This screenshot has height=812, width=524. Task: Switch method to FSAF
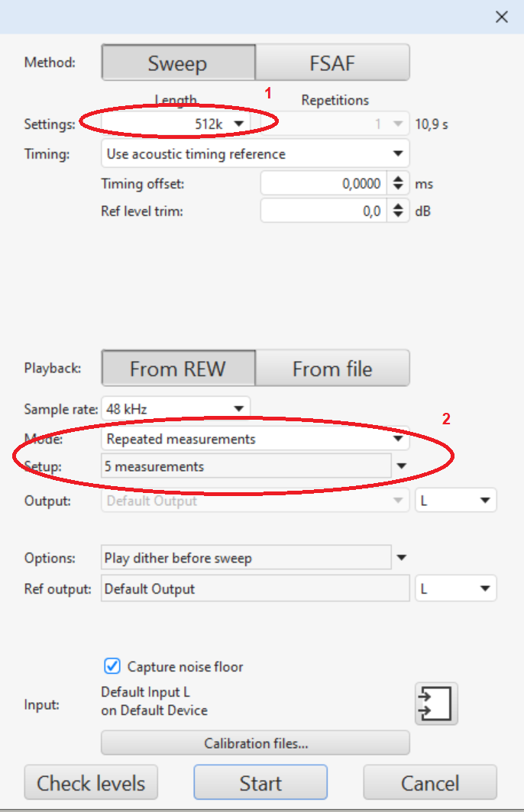[x=332, y=63]
